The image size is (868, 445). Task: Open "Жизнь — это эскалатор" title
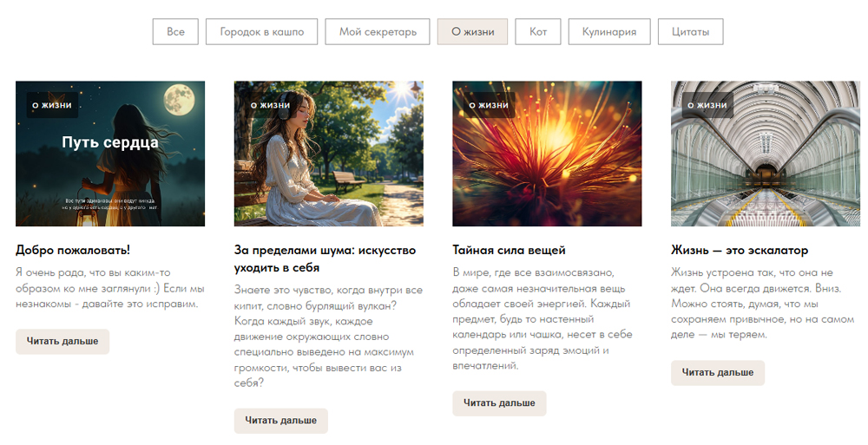tap(740, 250)
